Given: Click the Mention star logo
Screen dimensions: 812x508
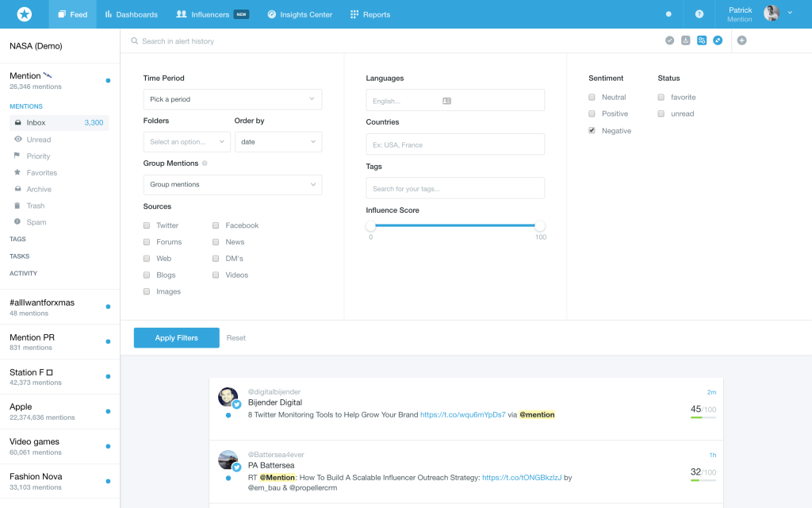Looking at the screenshot, I should [x=25, y=14].
